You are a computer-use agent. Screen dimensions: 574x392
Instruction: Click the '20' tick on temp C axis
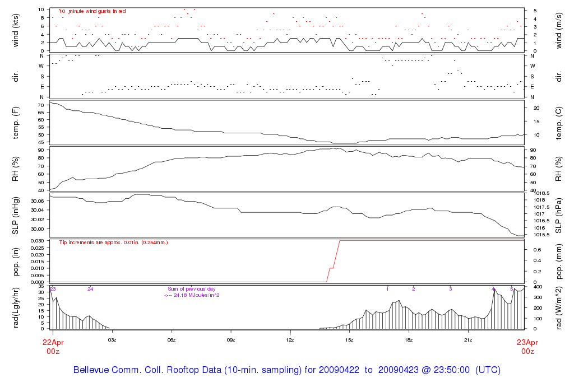coord(536,108)
